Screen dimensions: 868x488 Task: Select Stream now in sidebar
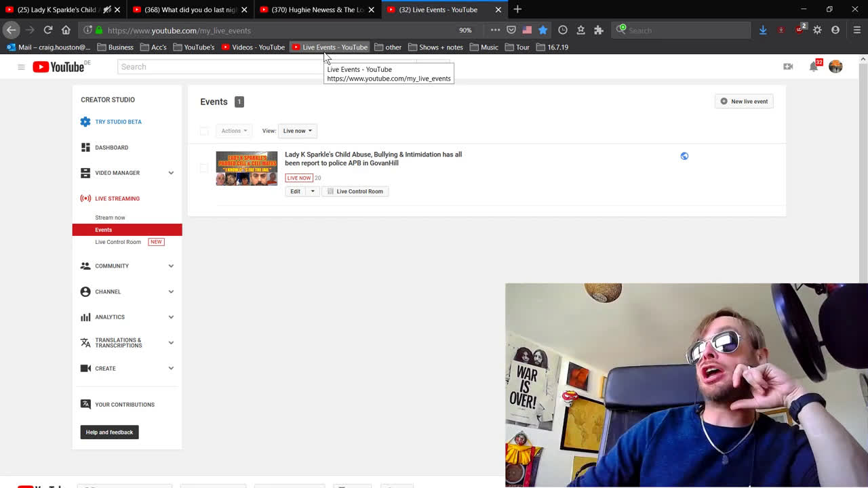tap(110, 218)
